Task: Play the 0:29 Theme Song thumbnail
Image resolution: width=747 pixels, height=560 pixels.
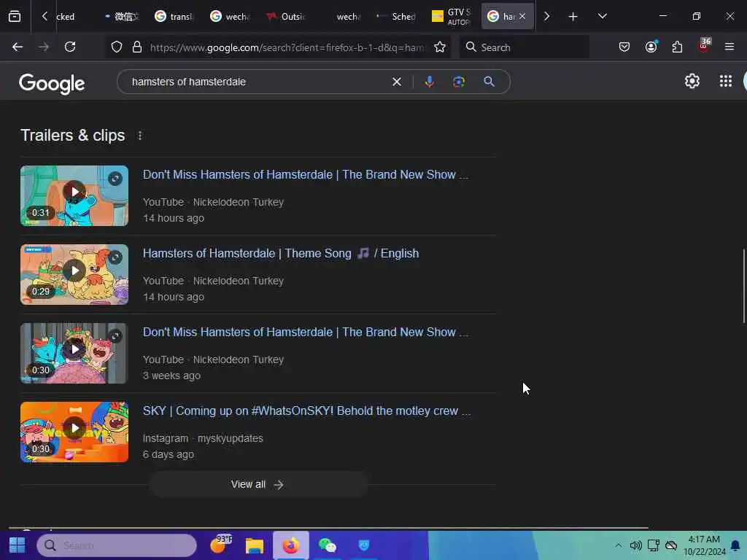Action: 74,275
